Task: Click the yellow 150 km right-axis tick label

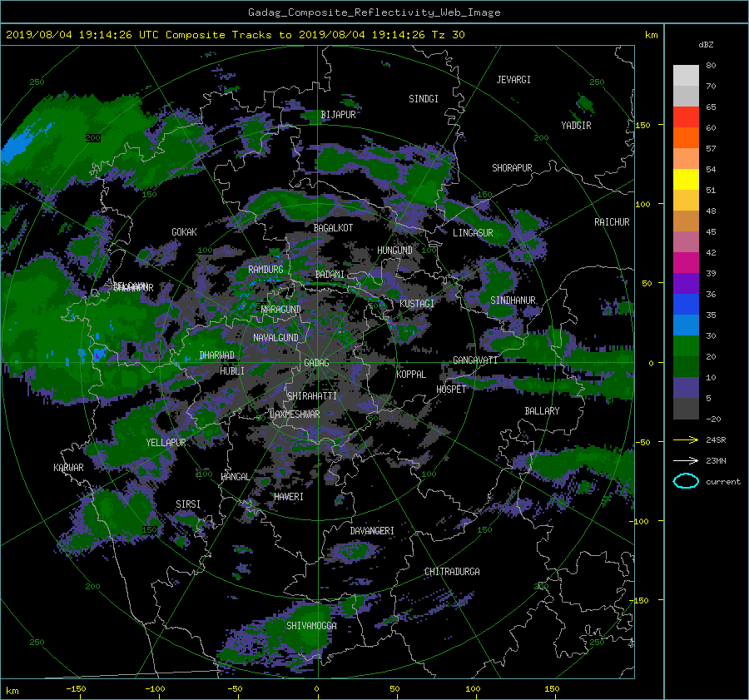Action: tap(642, 125)
